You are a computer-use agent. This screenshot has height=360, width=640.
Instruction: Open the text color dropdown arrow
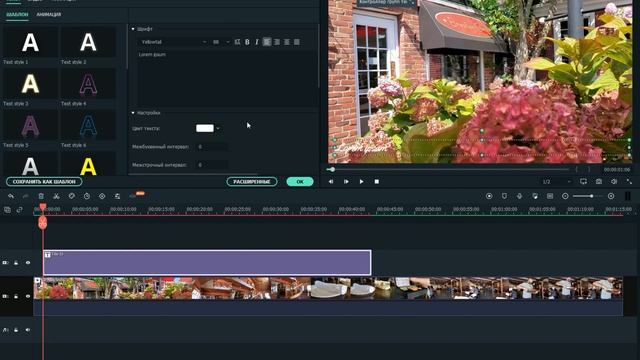218,129
